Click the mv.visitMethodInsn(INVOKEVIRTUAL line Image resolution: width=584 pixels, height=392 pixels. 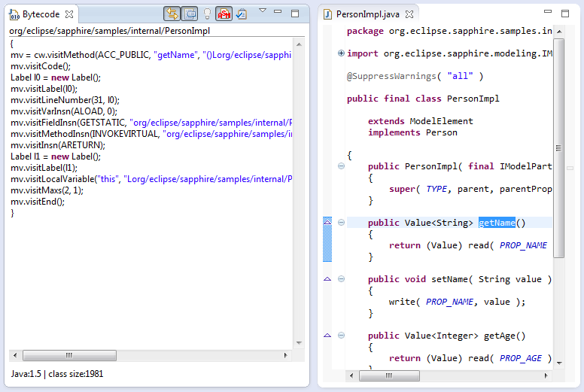151,134
